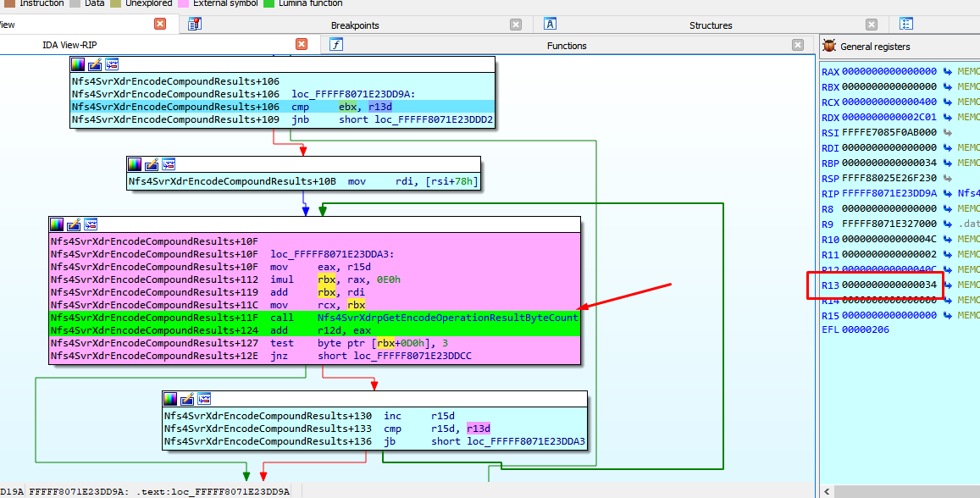
Task: Click the add r12d, eax instruction line
Action: tap(315, 330)
